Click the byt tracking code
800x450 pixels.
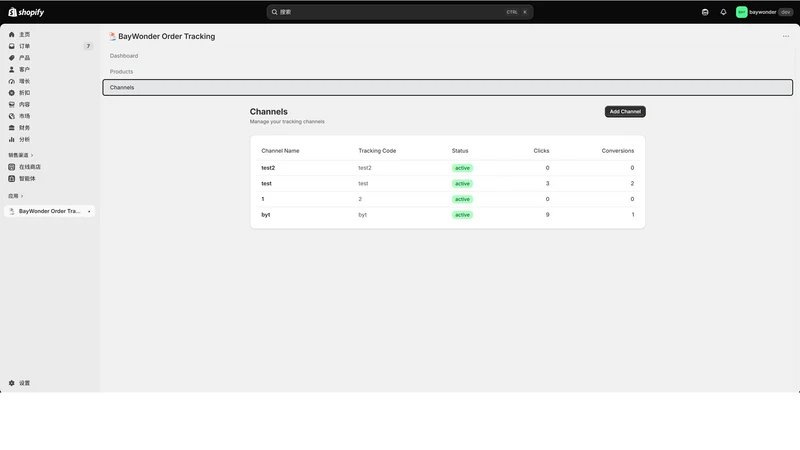[x=362, y=215]
